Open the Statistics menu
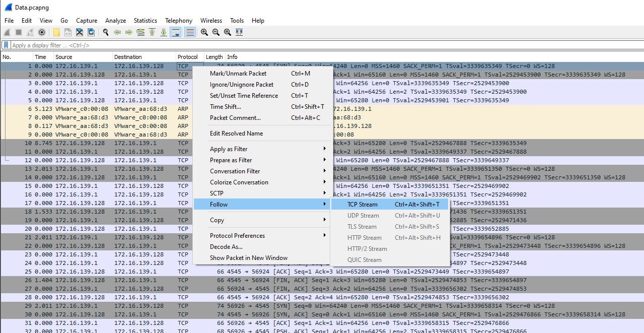Image resolution: width=644 pixels, height=333 pixels. (x=146, y=21)
